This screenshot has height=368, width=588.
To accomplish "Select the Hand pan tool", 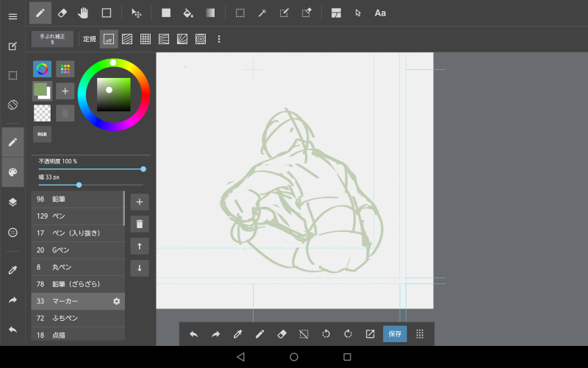I will [84, 13].
